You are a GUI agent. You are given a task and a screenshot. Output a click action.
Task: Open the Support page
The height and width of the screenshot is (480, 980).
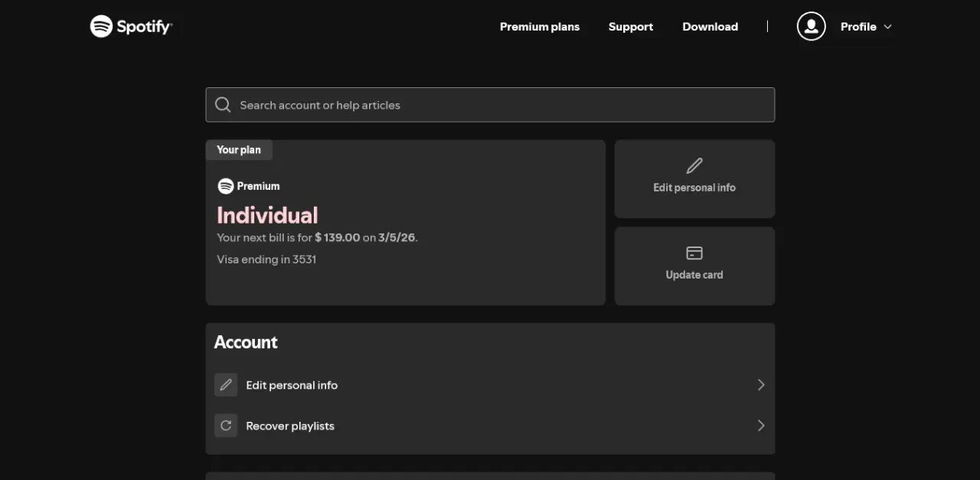pyautogui.click(x=631, y=27)
